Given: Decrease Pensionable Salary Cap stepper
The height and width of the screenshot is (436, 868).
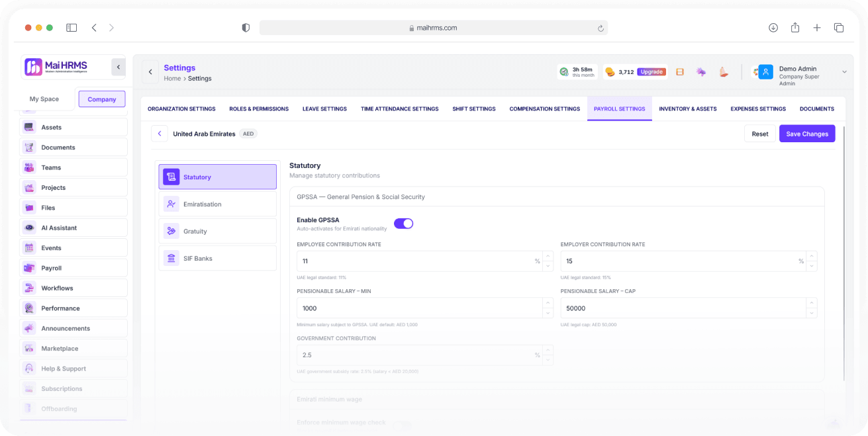Looking at the screenshot, I should [x=812, y=313].
